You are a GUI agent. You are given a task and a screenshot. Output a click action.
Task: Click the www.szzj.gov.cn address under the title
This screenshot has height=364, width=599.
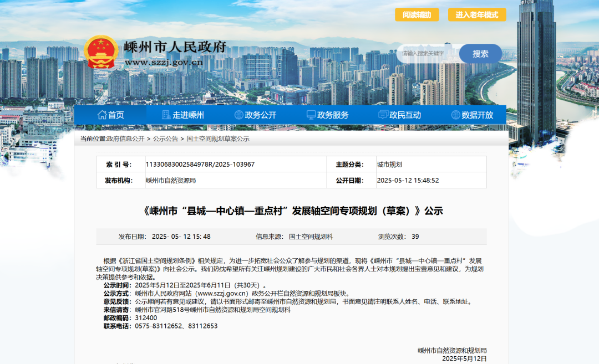[x=164, y=62]
